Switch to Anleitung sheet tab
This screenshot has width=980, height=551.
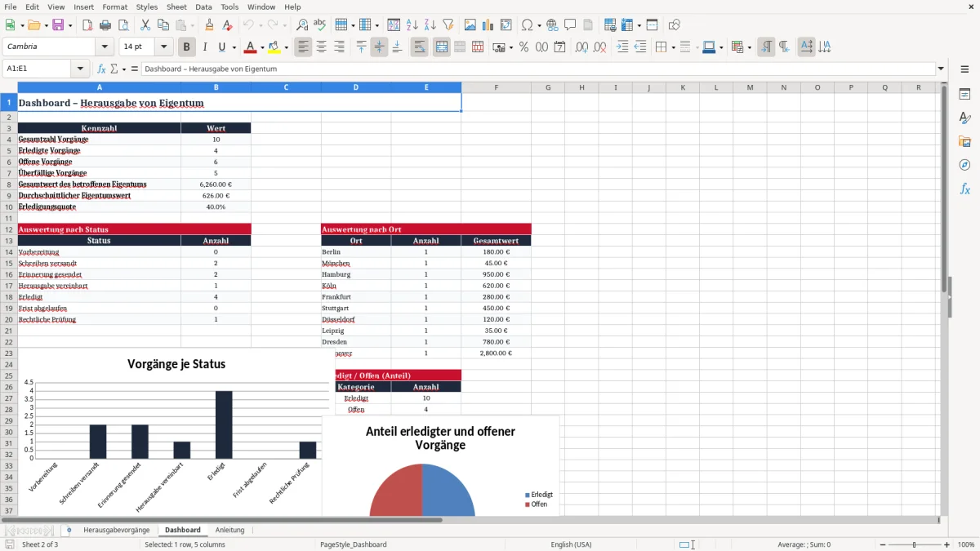[229, 530]
